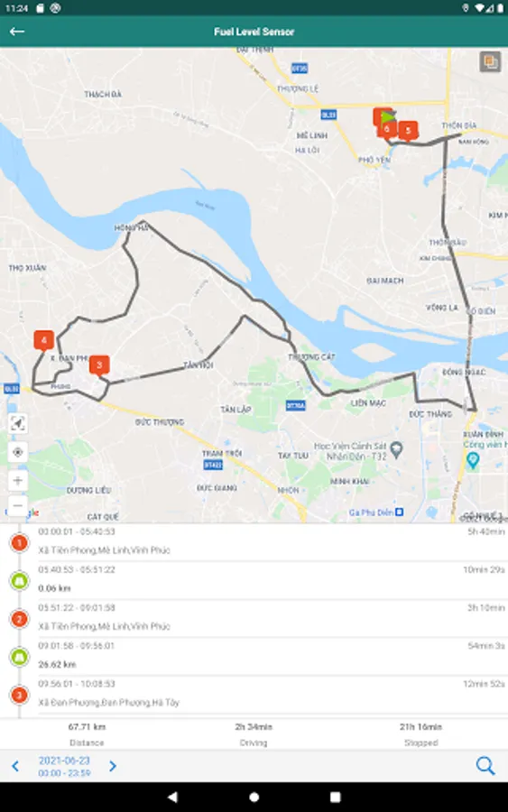Select stop marker 3 on map
508x812 pixels.
99,364
